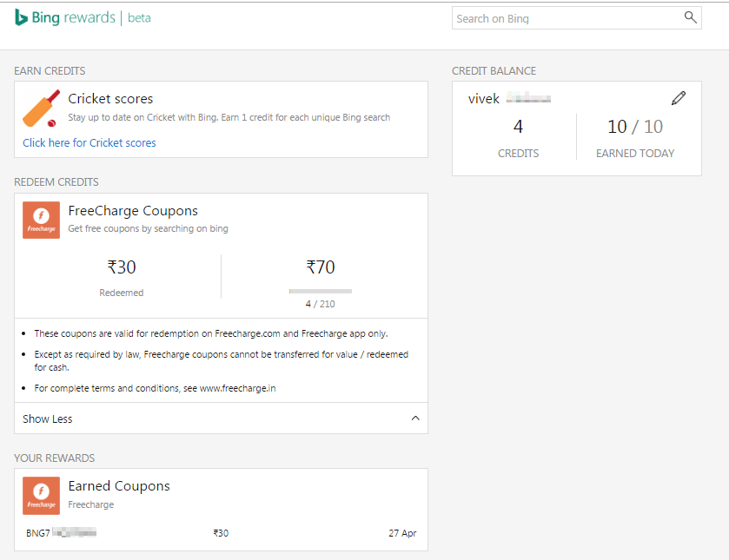Image resolution: width=729 pixels, height=560 pixels.
Task: Click the Cricket scores heading
Action: pyautogui.click(x=110, y=99)
